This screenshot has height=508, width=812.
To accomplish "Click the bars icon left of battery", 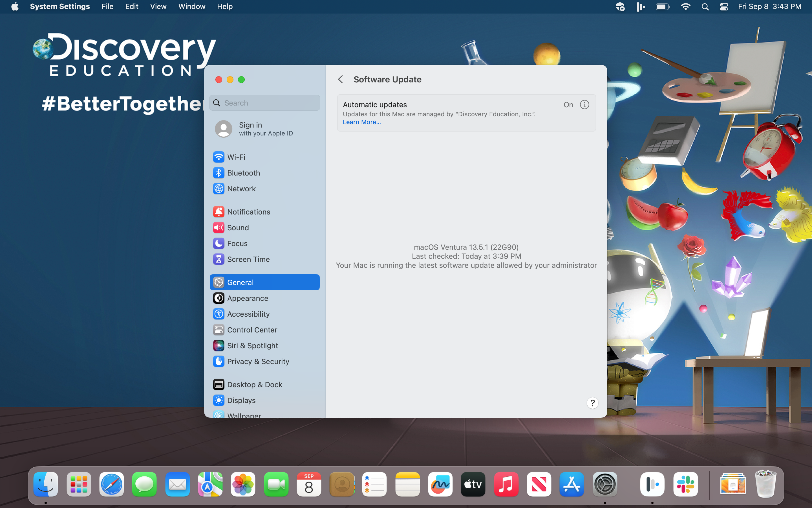I will click(641, 7).
